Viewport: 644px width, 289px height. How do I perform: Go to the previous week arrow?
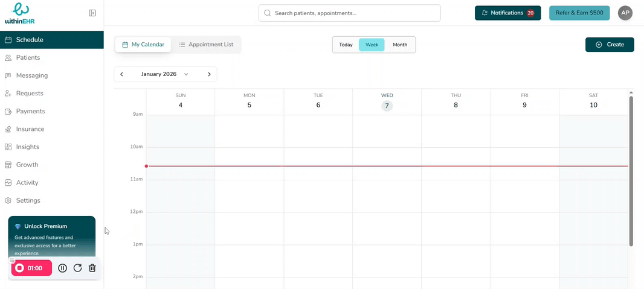[122, 74]
